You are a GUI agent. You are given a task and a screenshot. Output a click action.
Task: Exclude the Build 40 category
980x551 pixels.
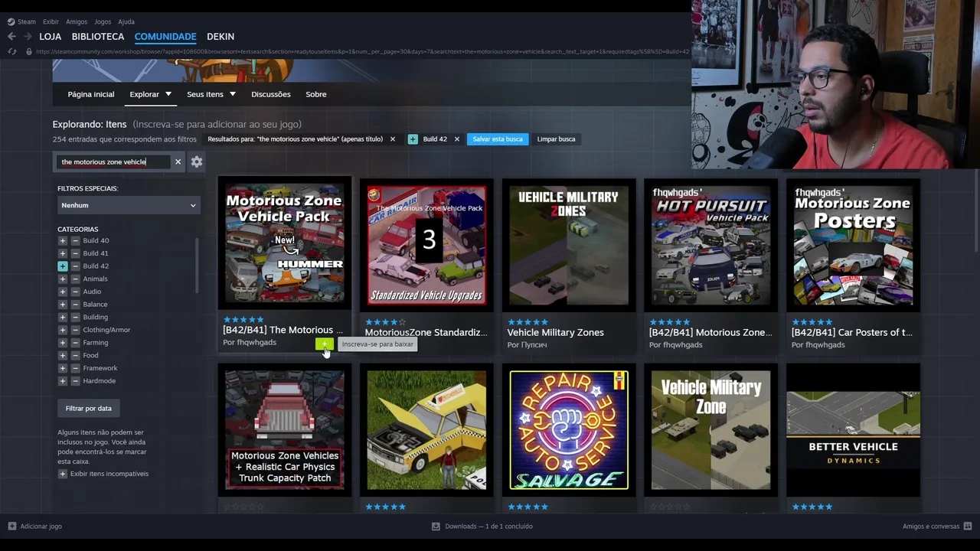pos(75,240)
